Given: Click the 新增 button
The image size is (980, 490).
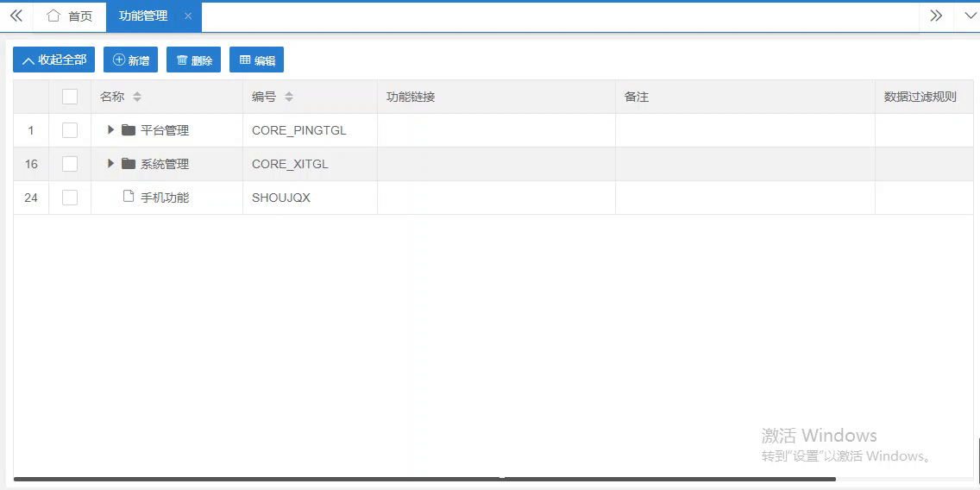Looking at the screenshot, I should pyautogui.click(x=130, y=60).
